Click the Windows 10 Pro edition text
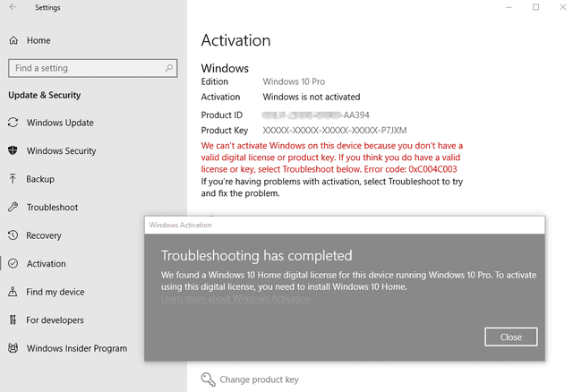 tap(294, 81)
